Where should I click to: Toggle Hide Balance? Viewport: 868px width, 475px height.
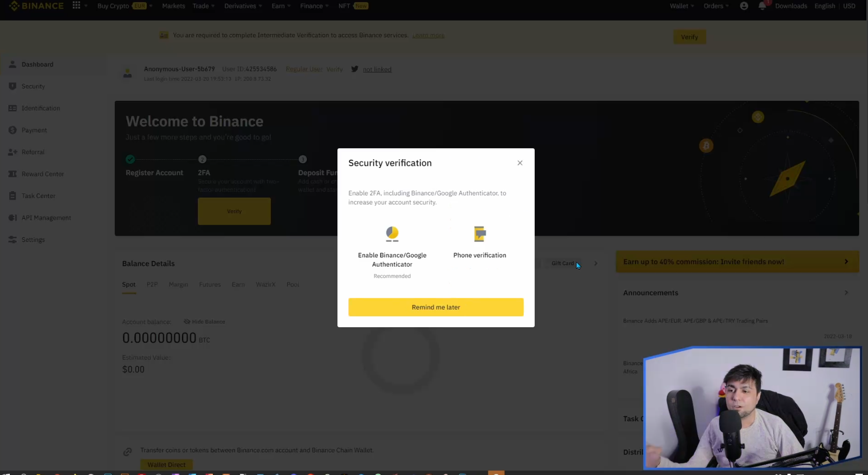tap(205, 321)
